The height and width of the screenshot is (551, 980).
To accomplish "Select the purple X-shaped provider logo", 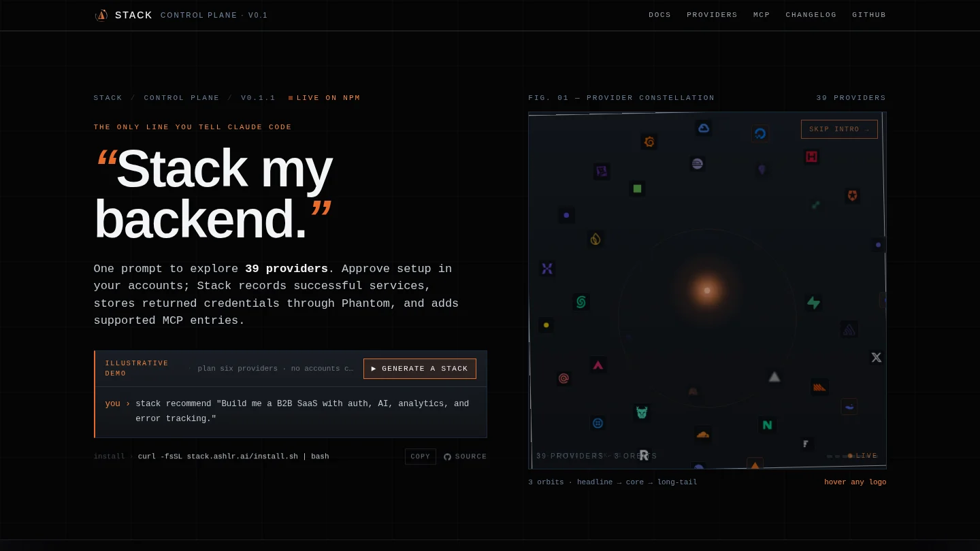I will pos(547,269).
